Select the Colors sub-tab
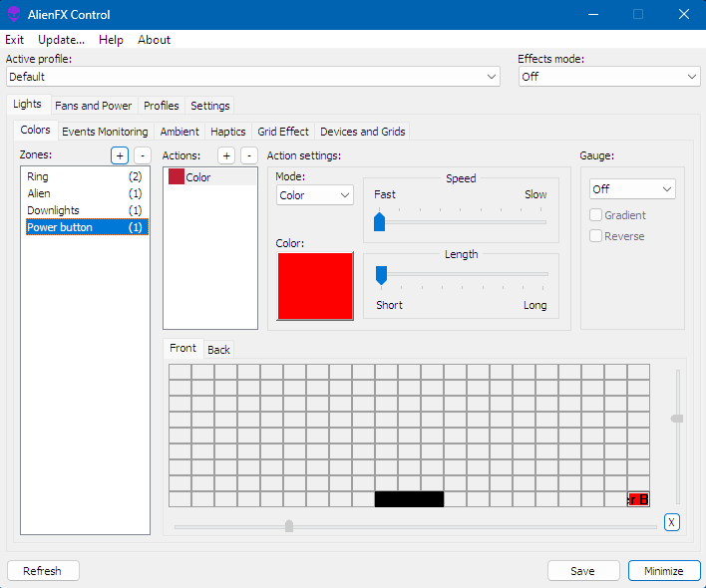Viewport: 706px width, 588px height. tap(35, 130)
